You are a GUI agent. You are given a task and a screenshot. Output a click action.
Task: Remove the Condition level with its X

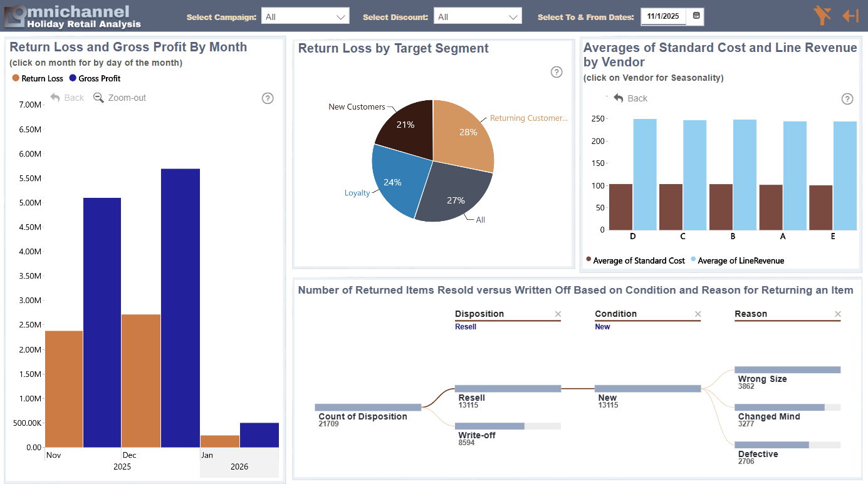(698, 314)
